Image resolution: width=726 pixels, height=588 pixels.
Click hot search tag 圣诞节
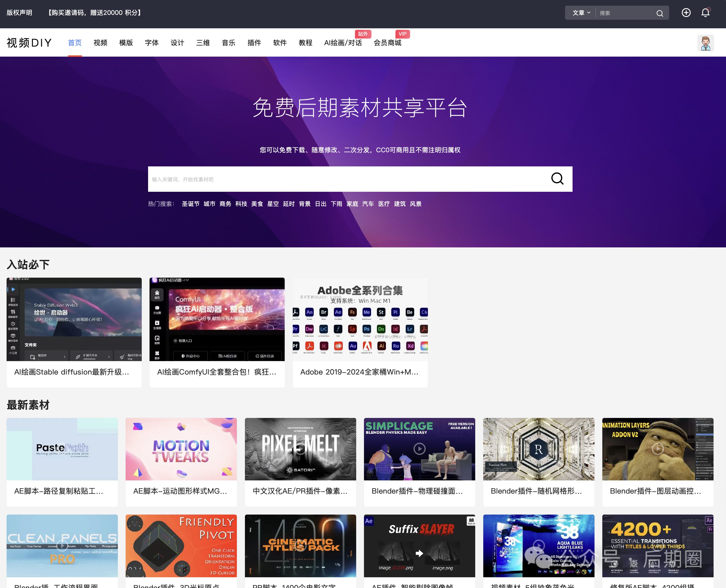click(x=190, y=204)
